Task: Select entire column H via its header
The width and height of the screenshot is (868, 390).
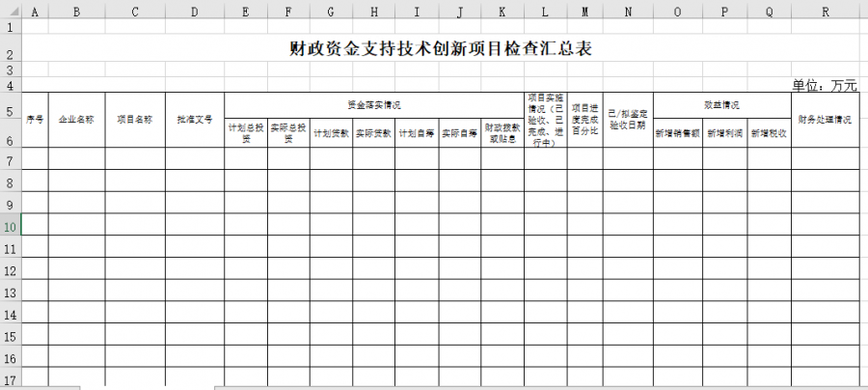Action: point(373,13)
